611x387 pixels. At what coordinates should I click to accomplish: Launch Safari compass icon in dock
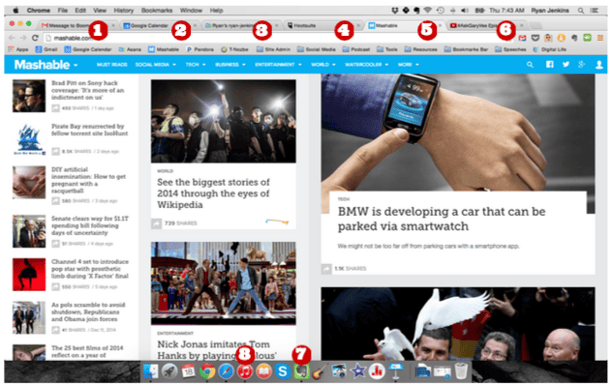coord(226,371)
